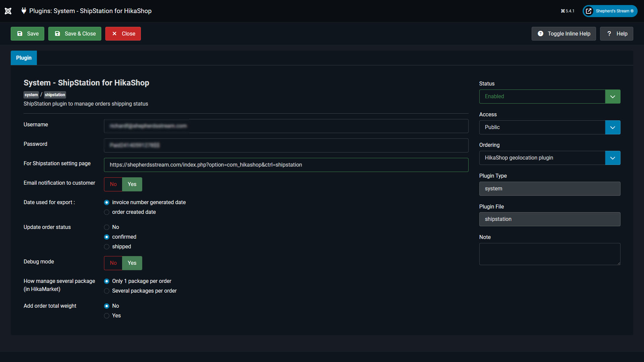Set Email notification to customer to No

[113, 184]
